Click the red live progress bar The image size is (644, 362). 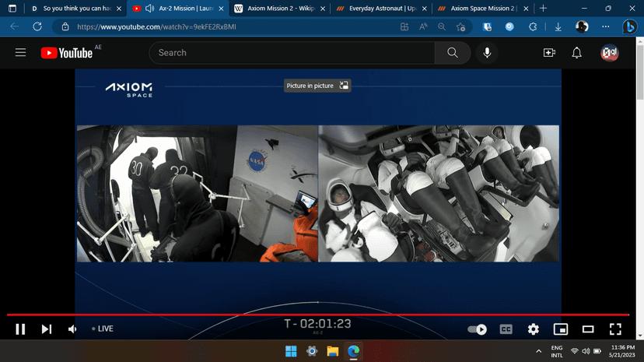tap(311, 315)
